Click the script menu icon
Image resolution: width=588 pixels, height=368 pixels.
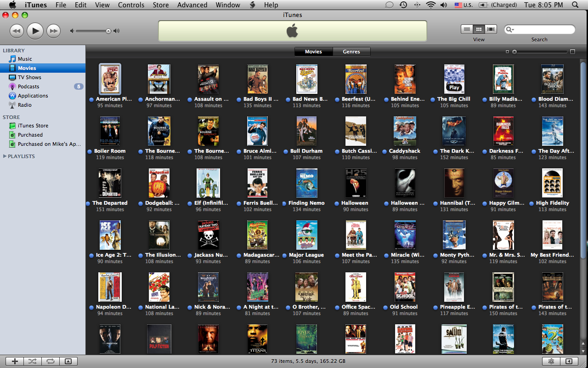(252, 5)
